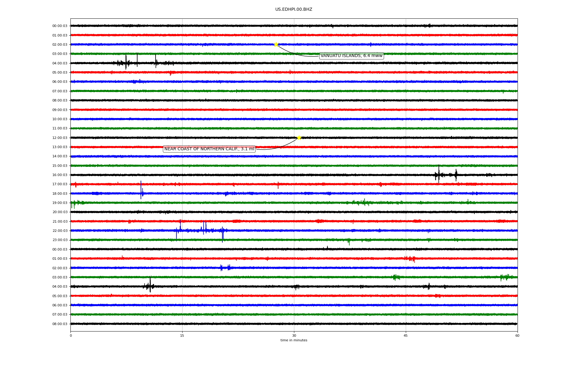Click the 22:00:03 time label
The height and width of the screenshot is (368, 588).
tap(60, 231)
